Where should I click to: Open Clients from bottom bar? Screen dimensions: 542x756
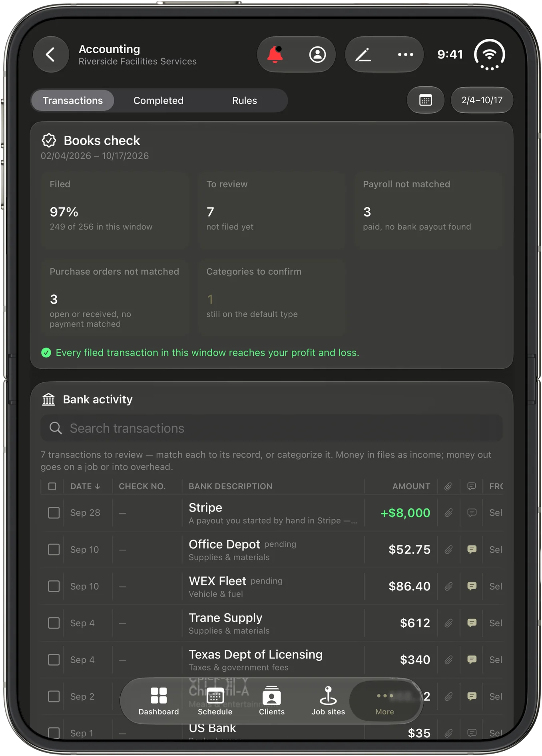[x=272, y=701]
